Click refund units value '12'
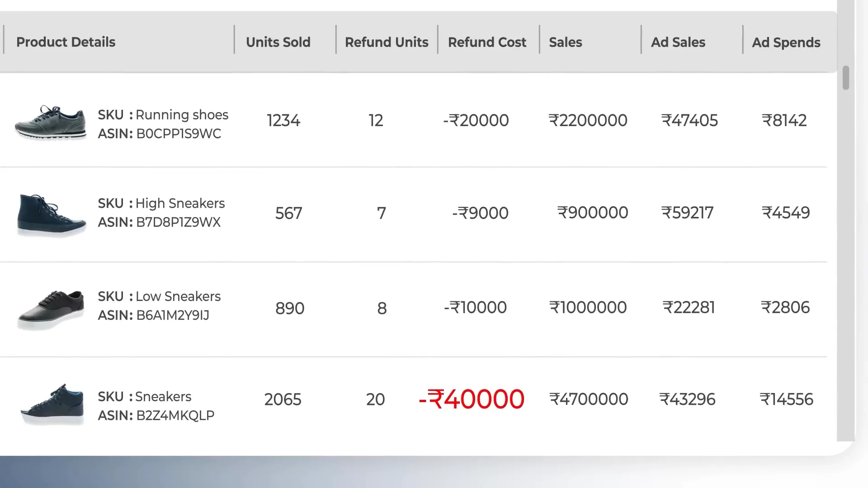This screenshot has width=868, height=488. click(x=376, y=121)
